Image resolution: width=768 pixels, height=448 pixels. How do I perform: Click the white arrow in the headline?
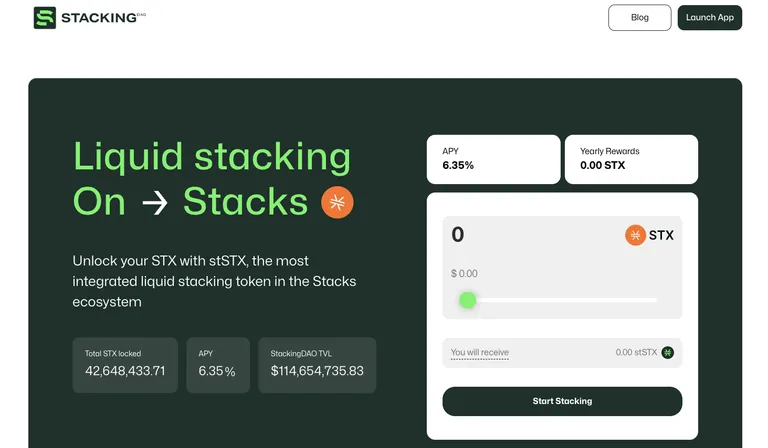[155, 203]
